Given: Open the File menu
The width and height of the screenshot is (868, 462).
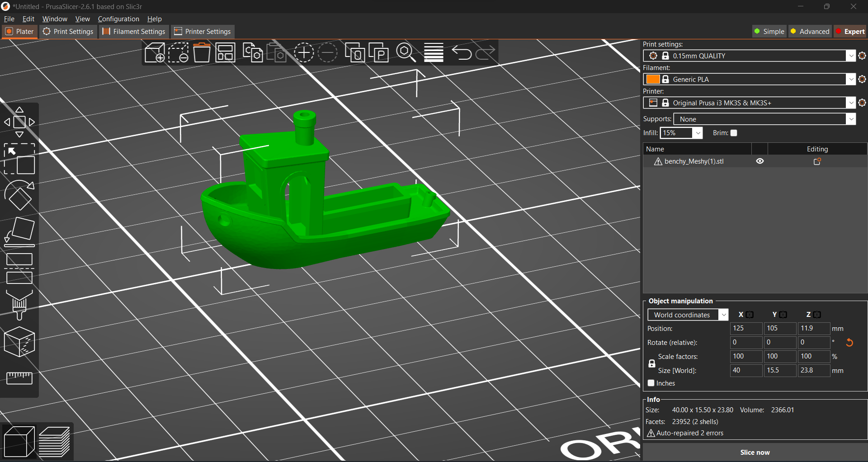Looking at the screenshot, I should click(9, 19).
